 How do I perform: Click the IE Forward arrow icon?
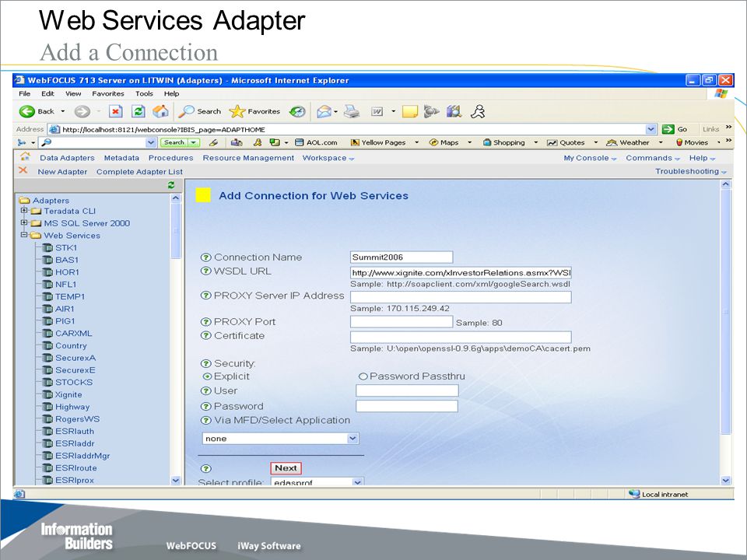click(x=82, y=111)
